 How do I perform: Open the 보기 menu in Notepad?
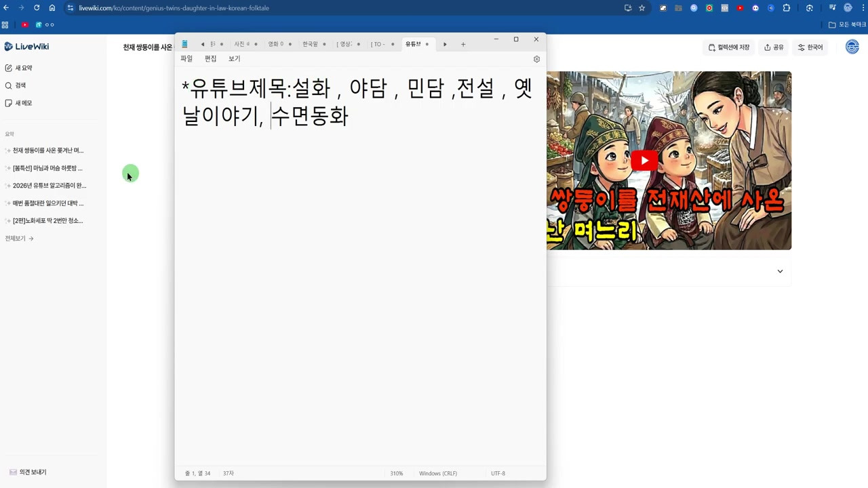click(x=234, y=59)
